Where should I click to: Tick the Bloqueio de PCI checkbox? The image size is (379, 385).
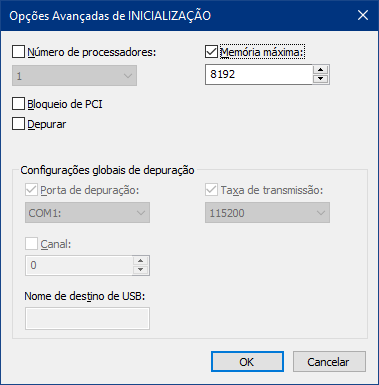[x=18, y=104]
